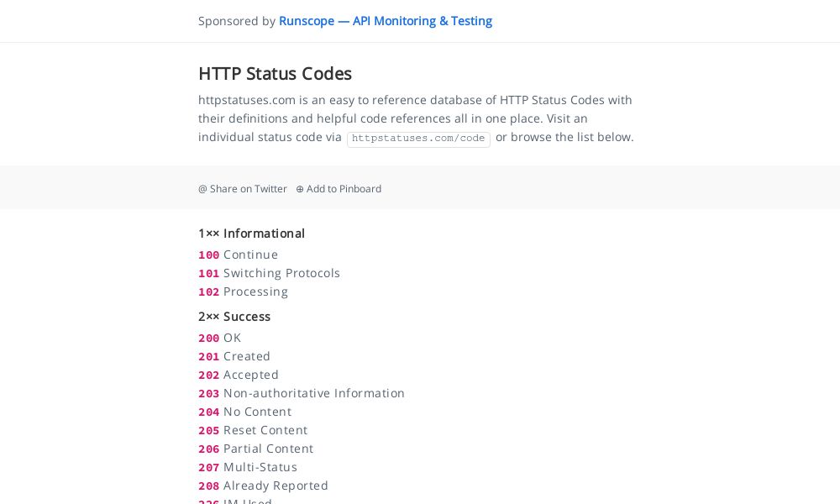Select 202 Accepted from the list
The width and height of the screenshot is (840, 504).
click(238, 375)
